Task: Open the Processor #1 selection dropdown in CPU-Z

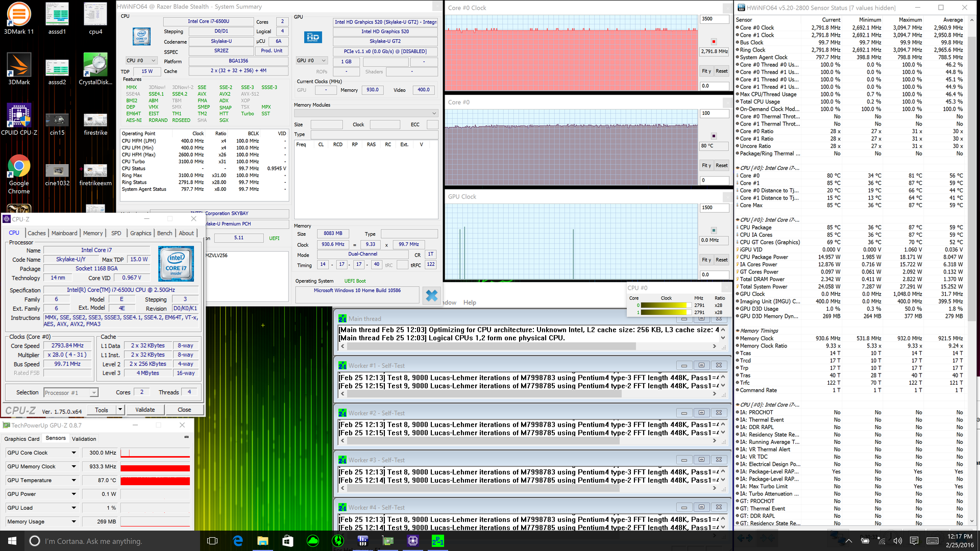Action: (94, 392)
